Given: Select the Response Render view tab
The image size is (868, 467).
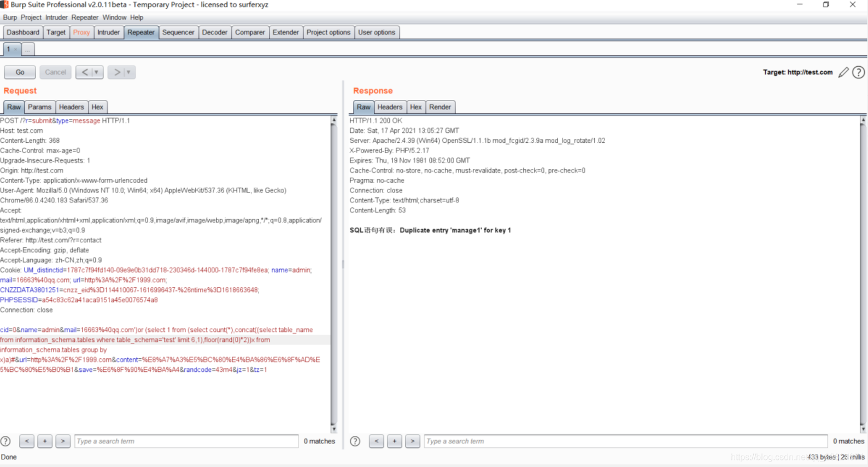Looking at the screenshot, I should coord(440,107).
